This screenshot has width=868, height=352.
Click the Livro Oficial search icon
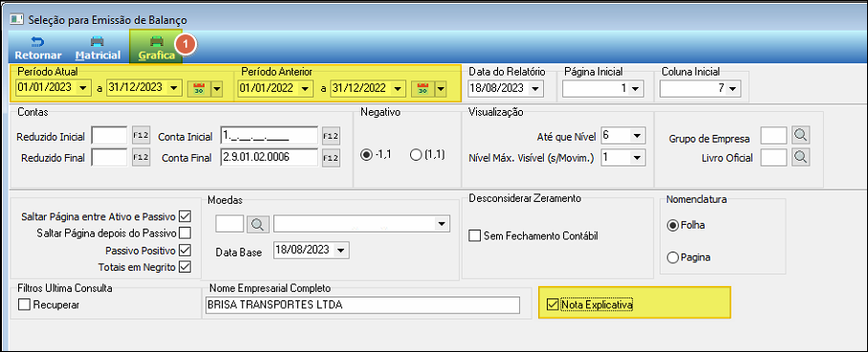coord(800,158)
